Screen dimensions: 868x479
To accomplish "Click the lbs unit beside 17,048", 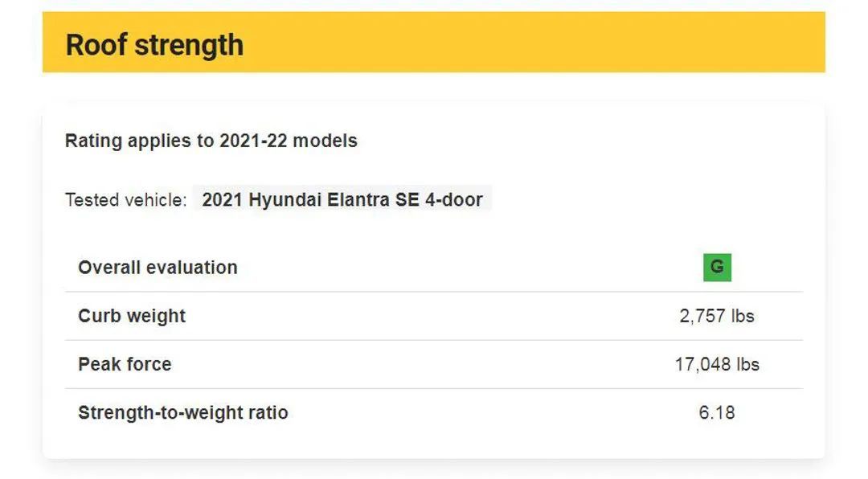I will tap(747, 364).
